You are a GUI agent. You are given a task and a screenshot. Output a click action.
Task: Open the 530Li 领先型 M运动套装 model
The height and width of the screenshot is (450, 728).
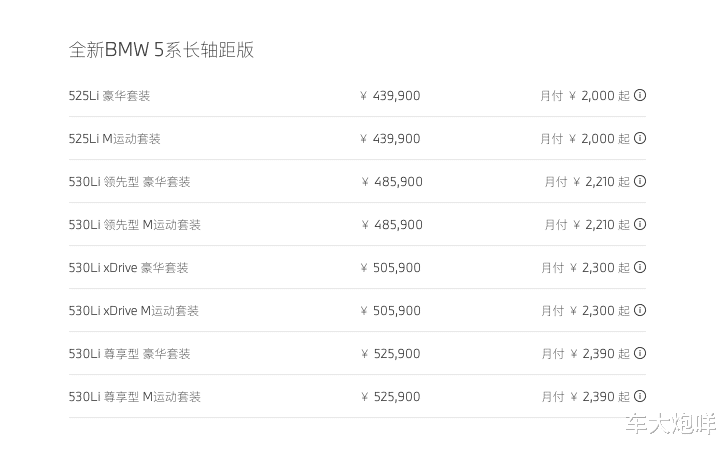(134, 225)
